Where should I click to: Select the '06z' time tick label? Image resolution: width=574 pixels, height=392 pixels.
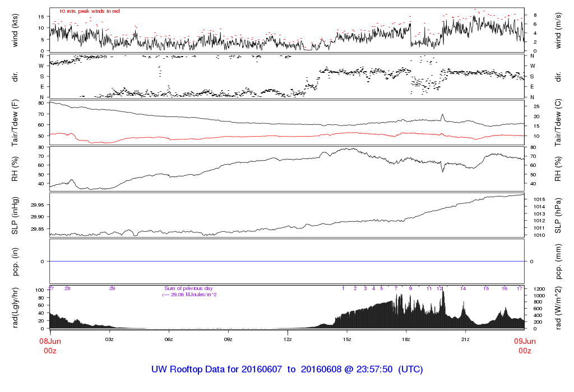(x=168, y=339)
